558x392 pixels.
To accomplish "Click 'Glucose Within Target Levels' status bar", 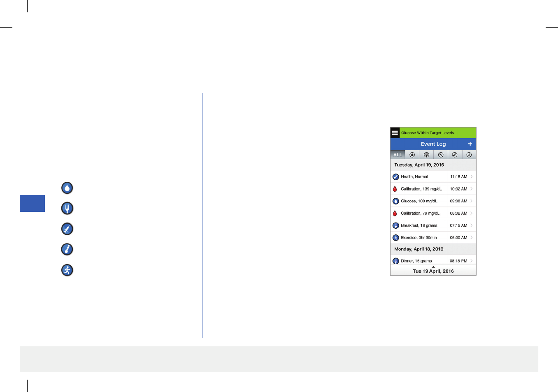I will coord(438,133).
